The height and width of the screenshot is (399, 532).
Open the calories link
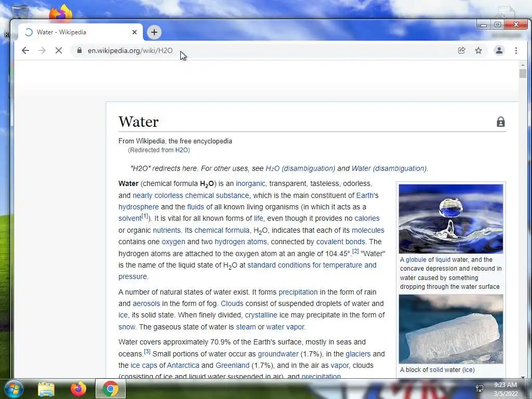367,219
